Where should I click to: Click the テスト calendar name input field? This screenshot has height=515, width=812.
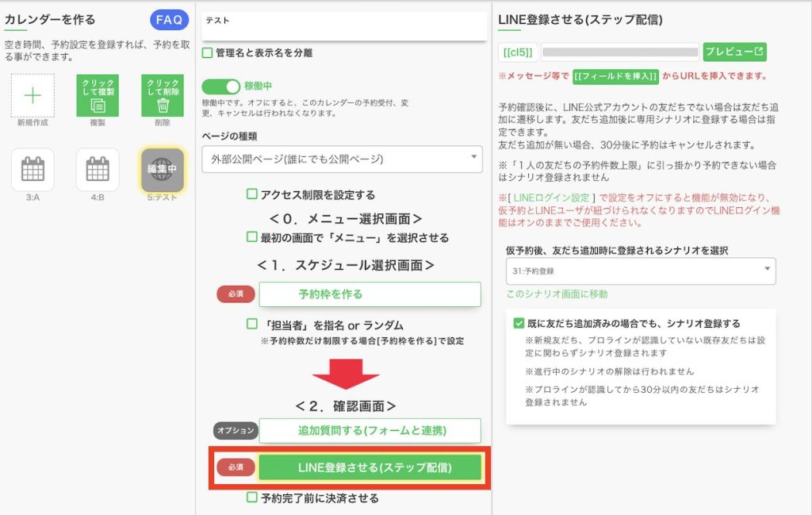pyautogui.click(x=343, y=25)
